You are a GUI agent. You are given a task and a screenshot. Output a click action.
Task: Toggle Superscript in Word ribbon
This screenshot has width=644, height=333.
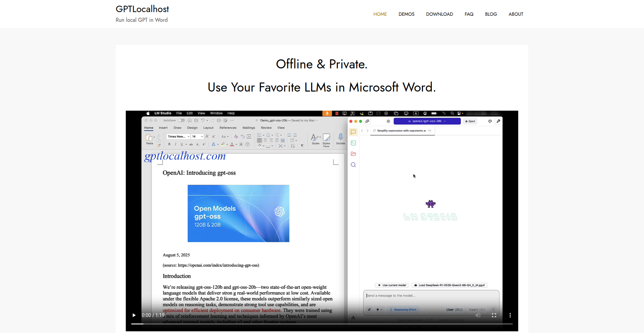(x=204, y=144)
